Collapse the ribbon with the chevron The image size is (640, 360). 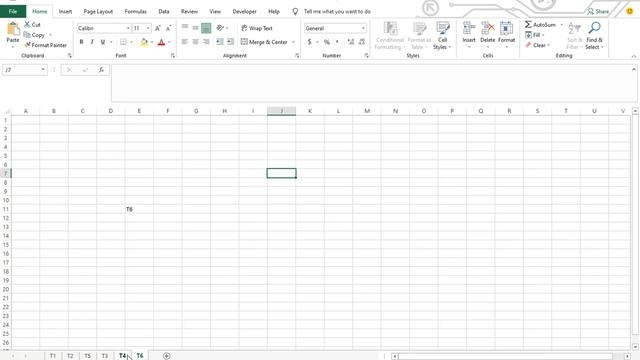(x=633, y=56)
